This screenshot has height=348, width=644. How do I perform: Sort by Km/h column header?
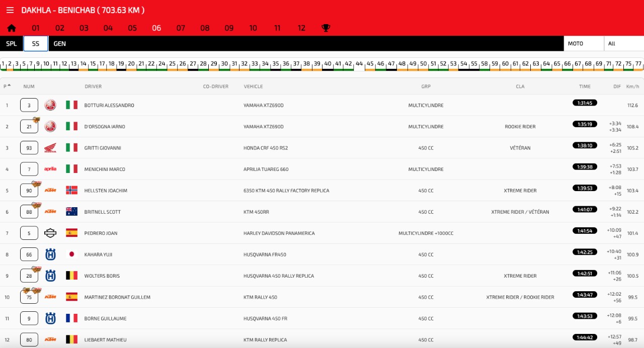tap(632, 86)
